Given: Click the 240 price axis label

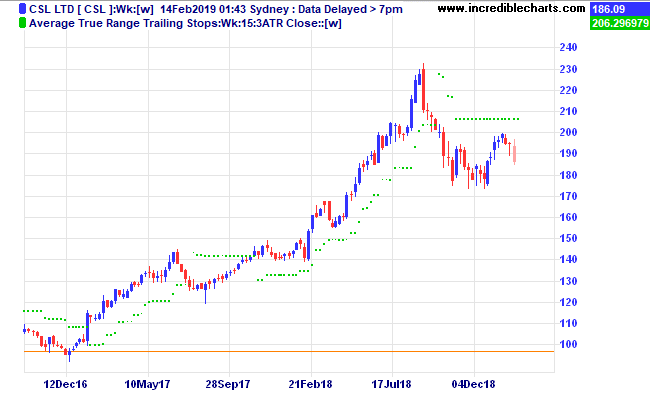Looking at the screenshot, I should pos(568,47).
